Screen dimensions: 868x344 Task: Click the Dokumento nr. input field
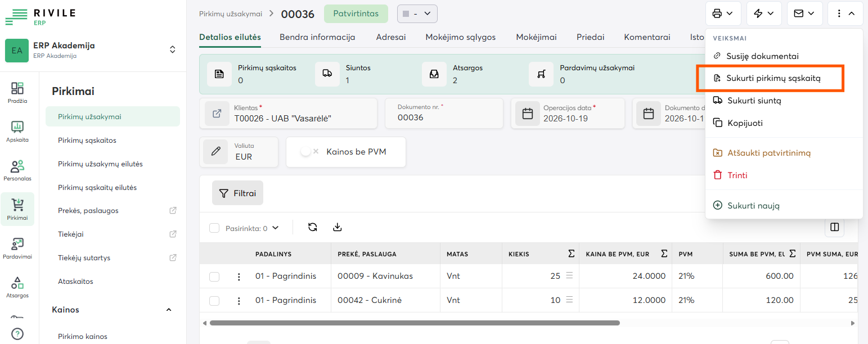[x=444, y=114]
